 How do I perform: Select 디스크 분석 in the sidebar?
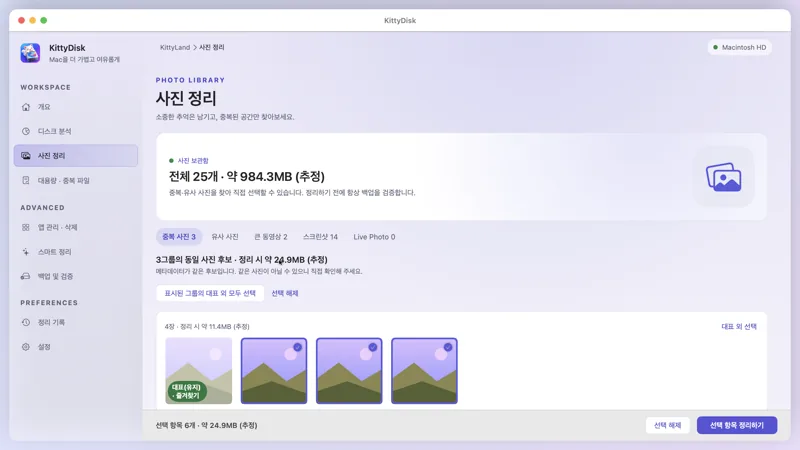point(76,131)
